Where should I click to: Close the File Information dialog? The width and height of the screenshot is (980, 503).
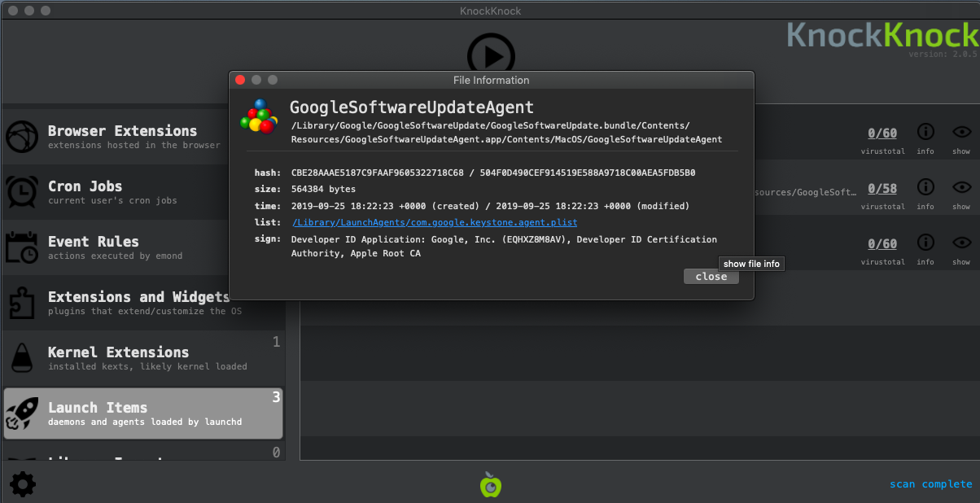pyautogui.click(x=711, y=277)
